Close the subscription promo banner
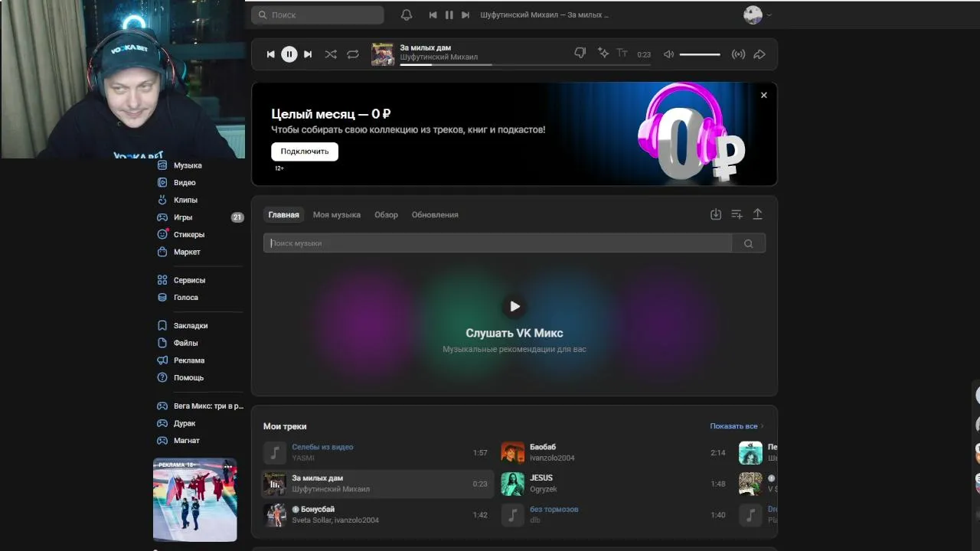 (763, 95)
